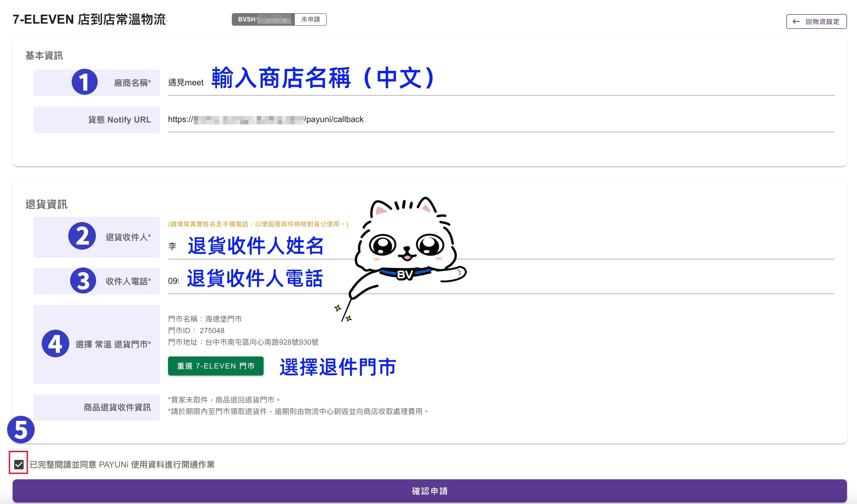Click the 未申請 status badge
The height and width of the screenshot is (504, 857).
point(311,19)
